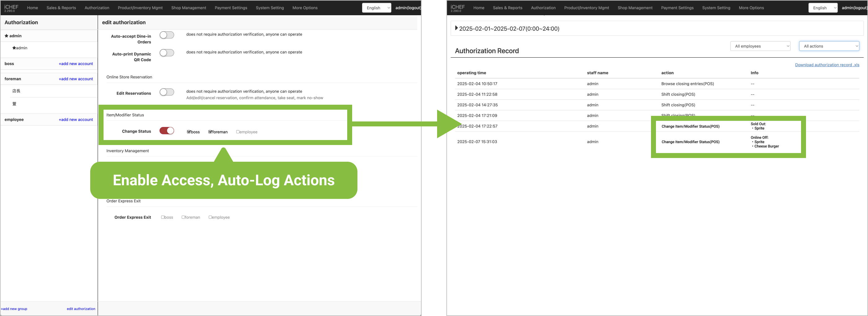Uncheck foreman box for Change Status

pyautogui.click(x=210, y=132)
